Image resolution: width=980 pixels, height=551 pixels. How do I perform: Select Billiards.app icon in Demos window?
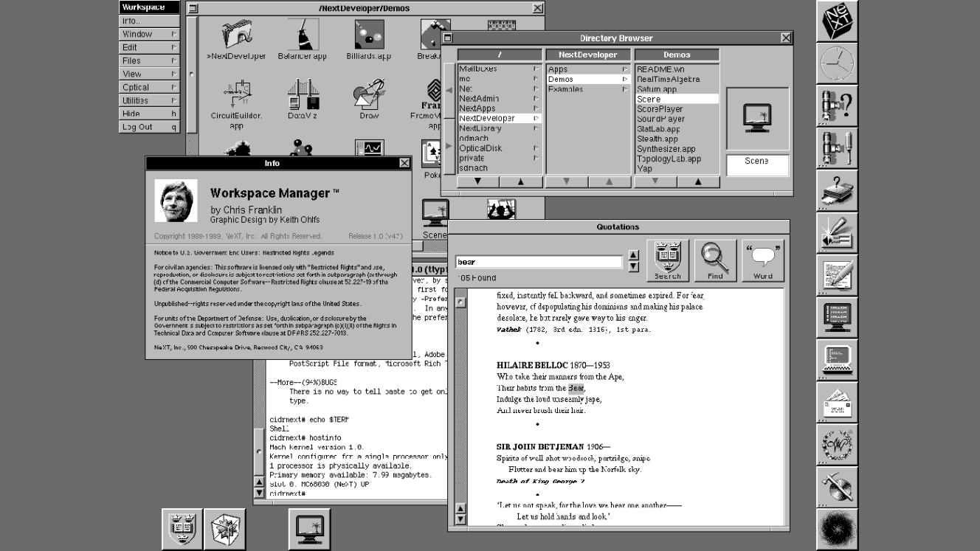point(369,35)
